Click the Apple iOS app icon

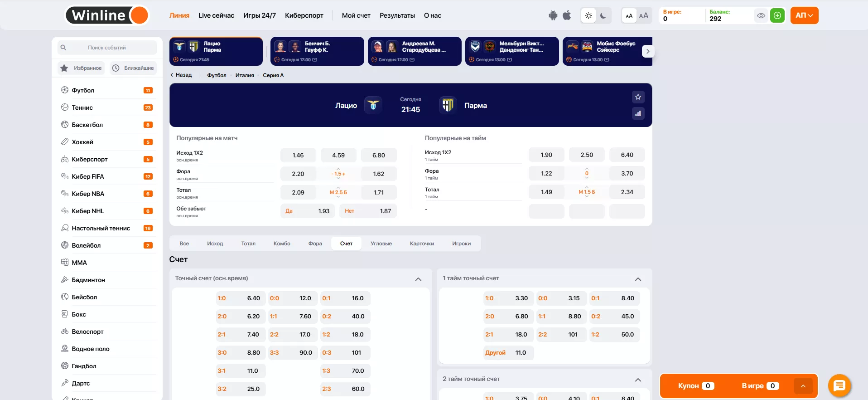[x=567, y=15]
